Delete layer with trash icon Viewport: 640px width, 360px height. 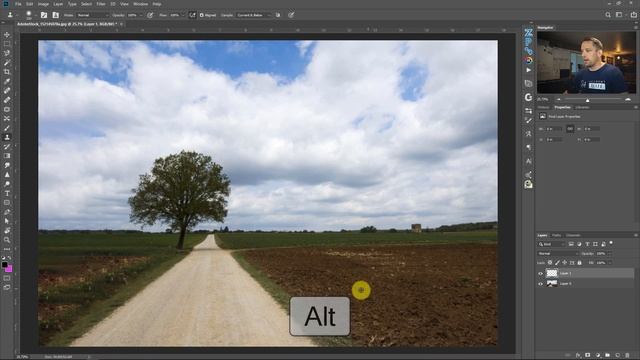point(627,355)
